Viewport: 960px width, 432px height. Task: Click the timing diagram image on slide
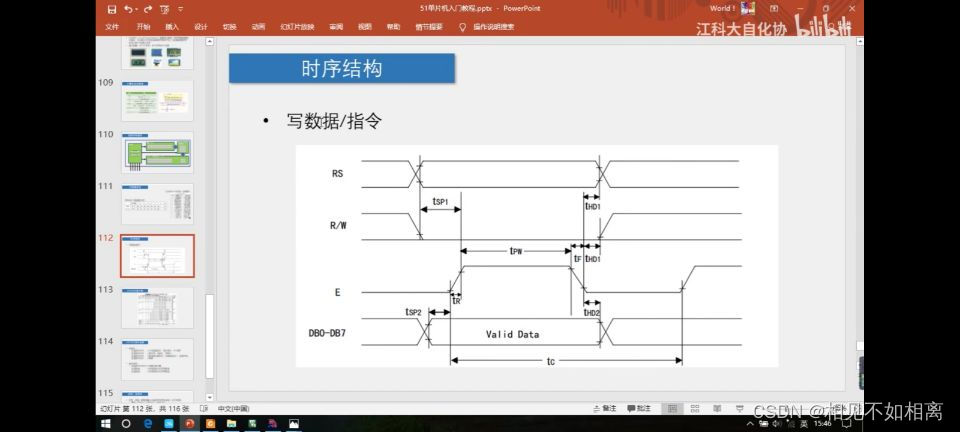coord(536,256)
